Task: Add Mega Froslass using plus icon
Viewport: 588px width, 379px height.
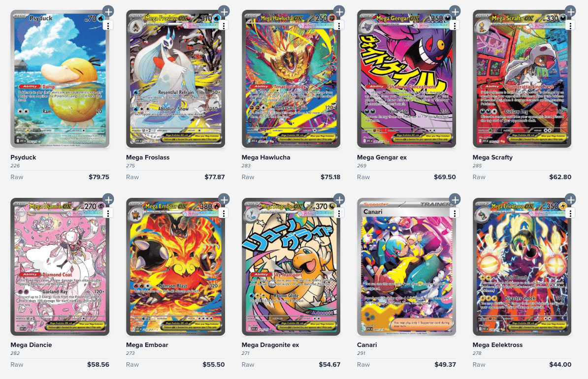Action: (x=224, y=12)
